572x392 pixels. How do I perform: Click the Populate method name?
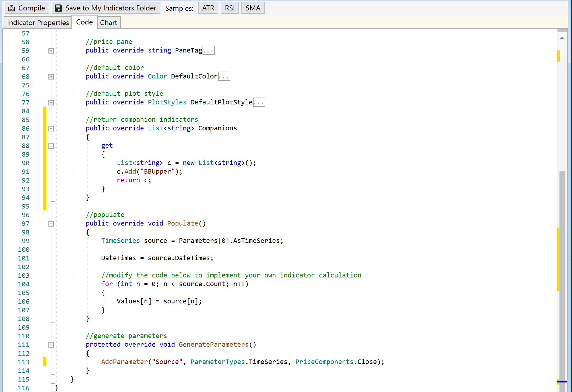point(183,223)
